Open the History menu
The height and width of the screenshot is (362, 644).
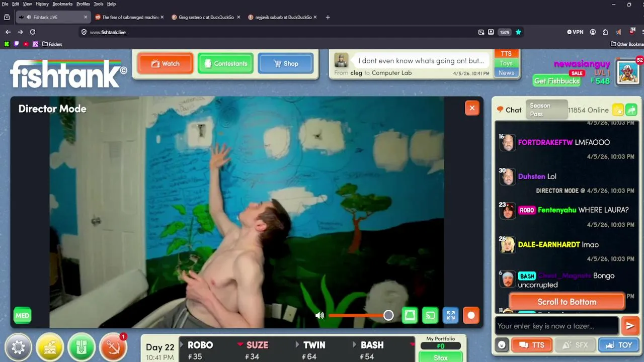(42, 4)
